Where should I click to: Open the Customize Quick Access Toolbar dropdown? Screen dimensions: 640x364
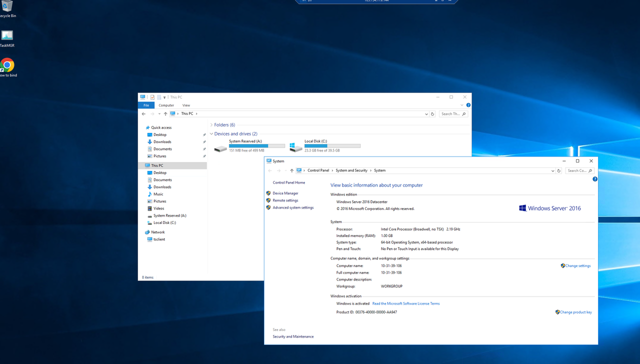pyautogui.click(x=164, y=97)
